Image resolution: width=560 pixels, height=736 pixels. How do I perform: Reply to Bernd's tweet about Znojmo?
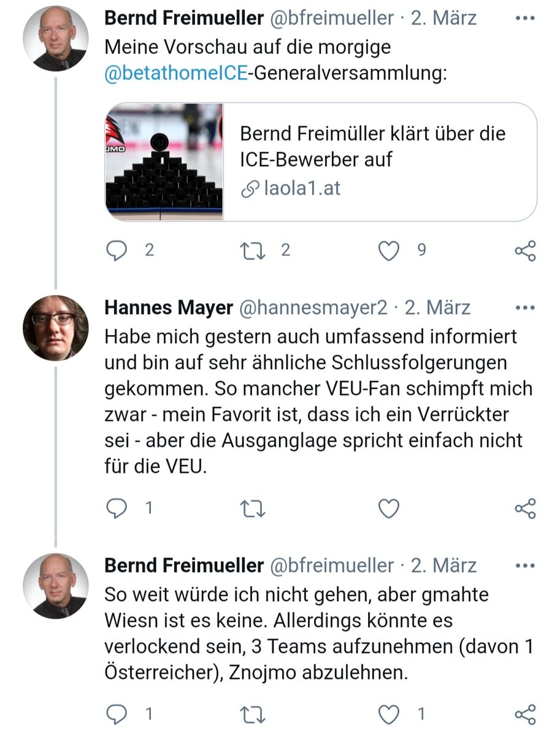point(117,714)
